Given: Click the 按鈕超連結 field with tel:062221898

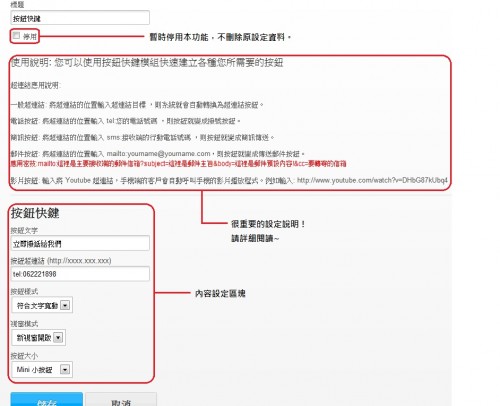Looking at the screenshot, I should click(x=80, y=274).
